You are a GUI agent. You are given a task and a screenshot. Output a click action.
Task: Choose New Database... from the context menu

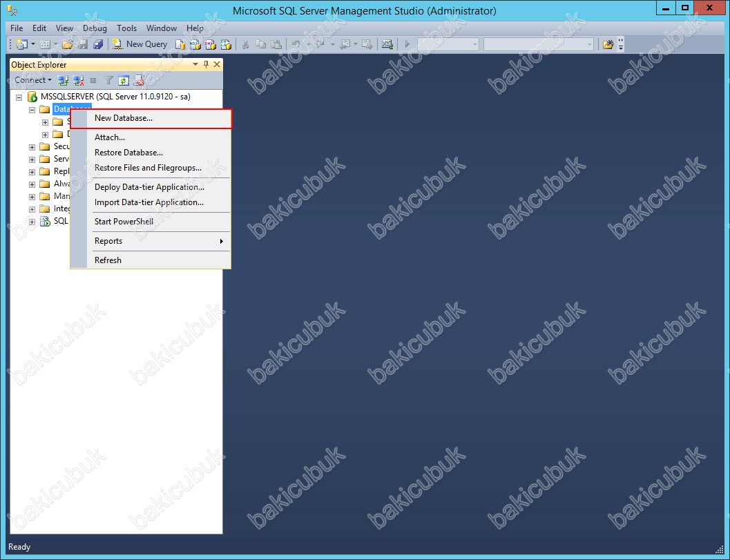[151, 118]
